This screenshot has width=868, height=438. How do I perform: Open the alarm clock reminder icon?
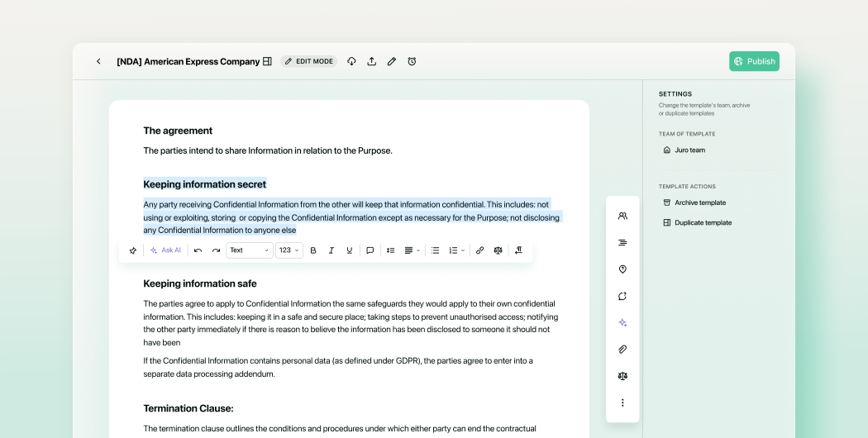tap(412, 61)
